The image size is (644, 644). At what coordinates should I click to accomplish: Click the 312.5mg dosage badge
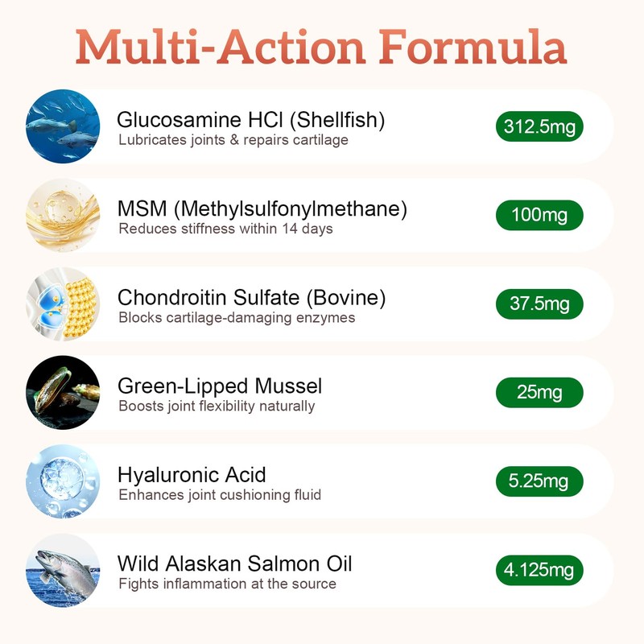coord(539,127)
